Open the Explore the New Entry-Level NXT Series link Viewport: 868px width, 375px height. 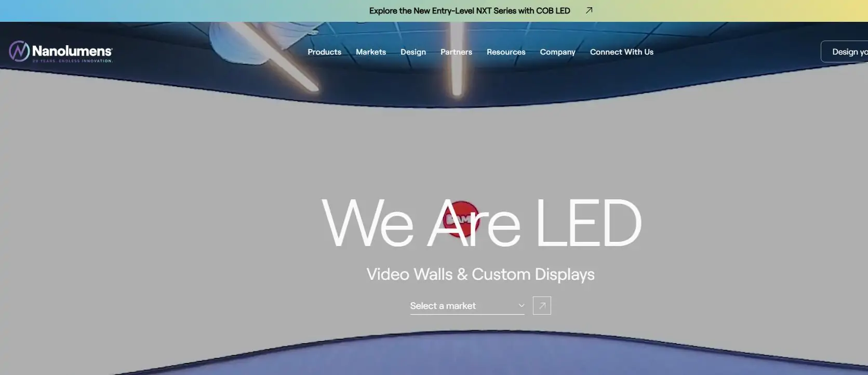(470, 10)
